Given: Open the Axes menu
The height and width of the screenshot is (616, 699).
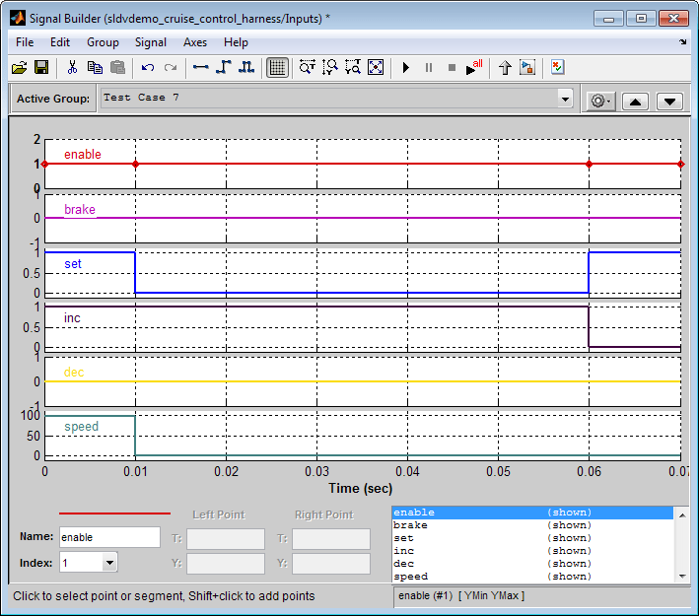Looking at the screenshot, I should pos(195,42).
